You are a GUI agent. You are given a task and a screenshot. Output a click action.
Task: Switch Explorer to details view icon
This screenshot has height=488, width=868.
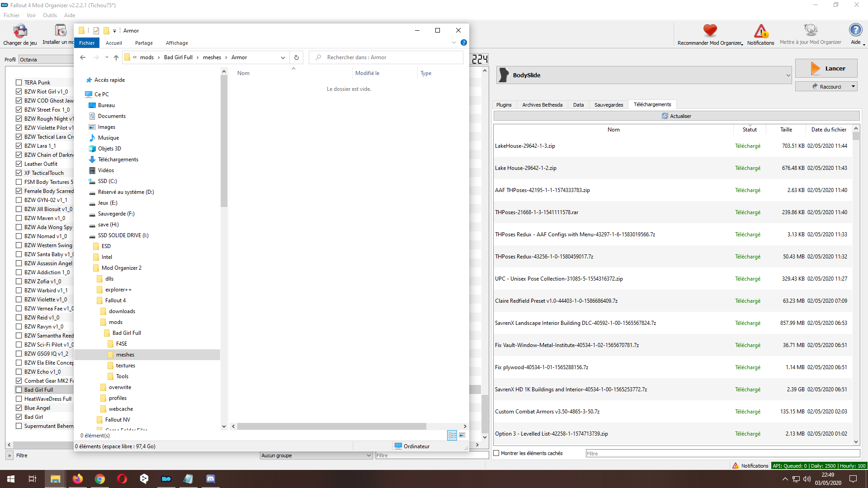coord(452,435)
